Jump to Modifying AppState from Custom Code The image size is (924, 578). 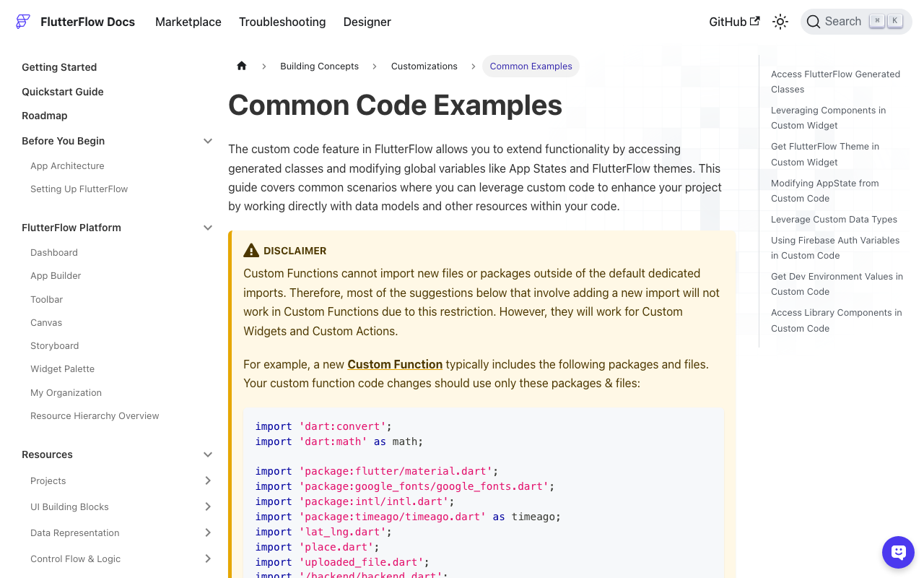(x=825, y=191)
